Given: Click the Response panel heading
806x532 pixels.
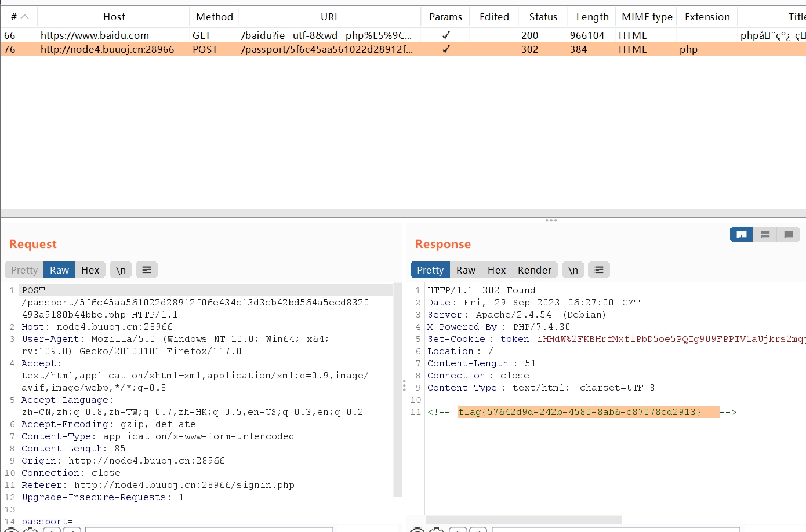Looking at the screenshot, I should click(443, 244).
